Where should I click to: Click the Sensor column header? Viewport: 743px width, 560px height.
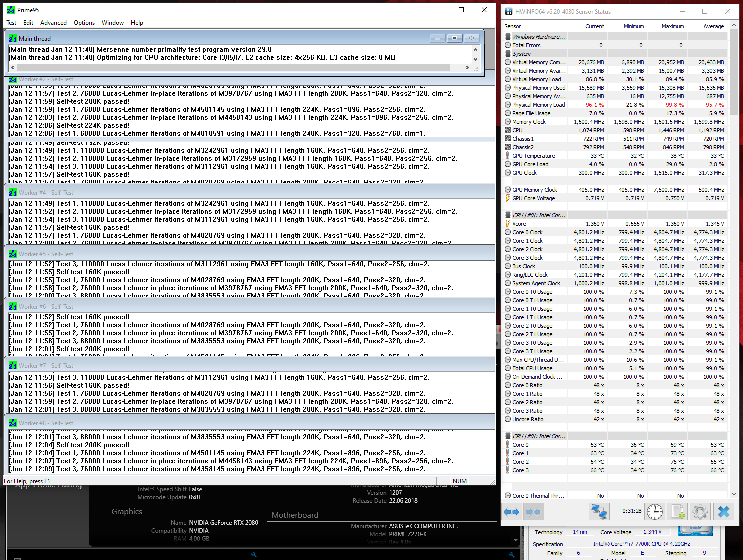coord(534,26)
